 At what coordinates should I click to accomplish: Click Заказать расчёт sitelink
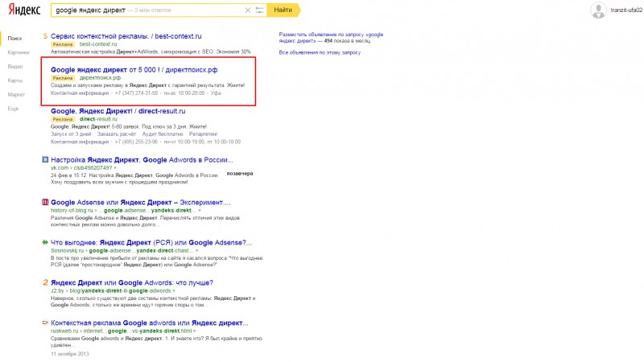coord(116,134)
